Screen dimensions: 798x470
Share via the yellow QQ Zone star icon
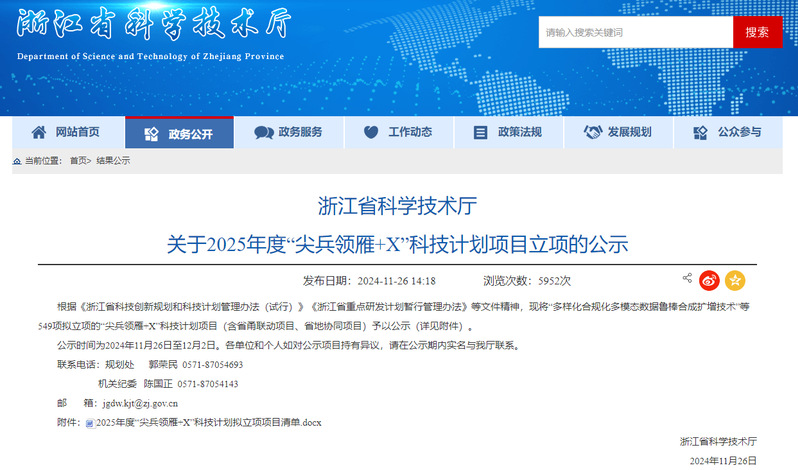(735, 280)
